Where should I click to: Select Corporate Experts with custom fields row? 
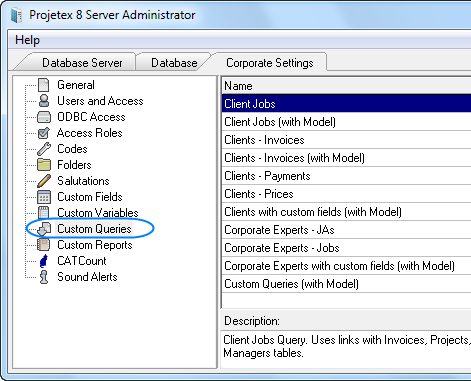[346, 266]
